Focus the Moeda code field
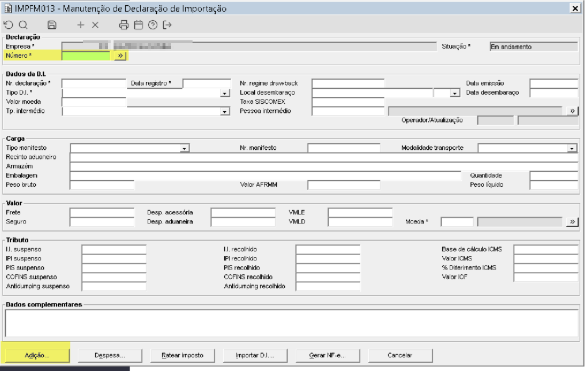This screenshot has width=588, height=371. [457, 222]
